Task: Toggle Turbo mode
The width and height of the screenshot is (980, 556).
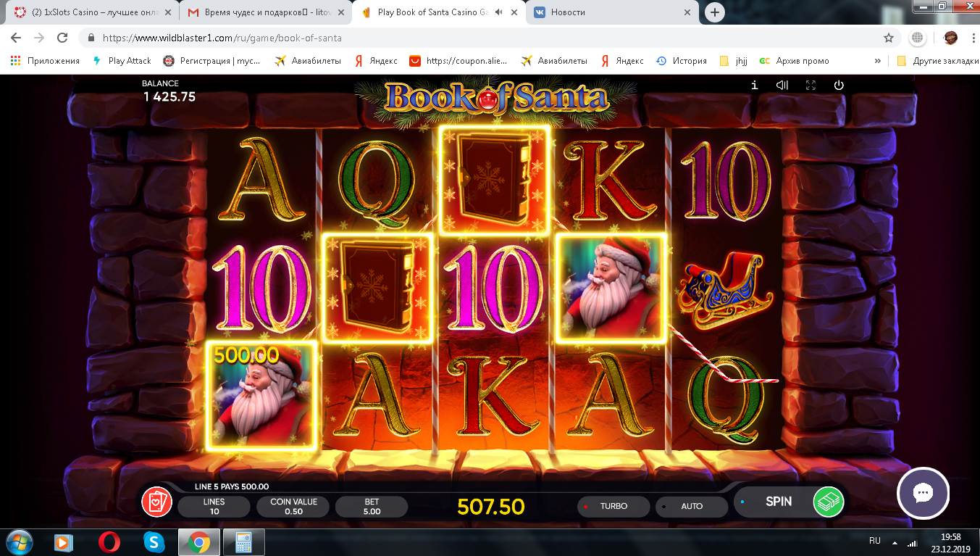Action: point(613,506)
